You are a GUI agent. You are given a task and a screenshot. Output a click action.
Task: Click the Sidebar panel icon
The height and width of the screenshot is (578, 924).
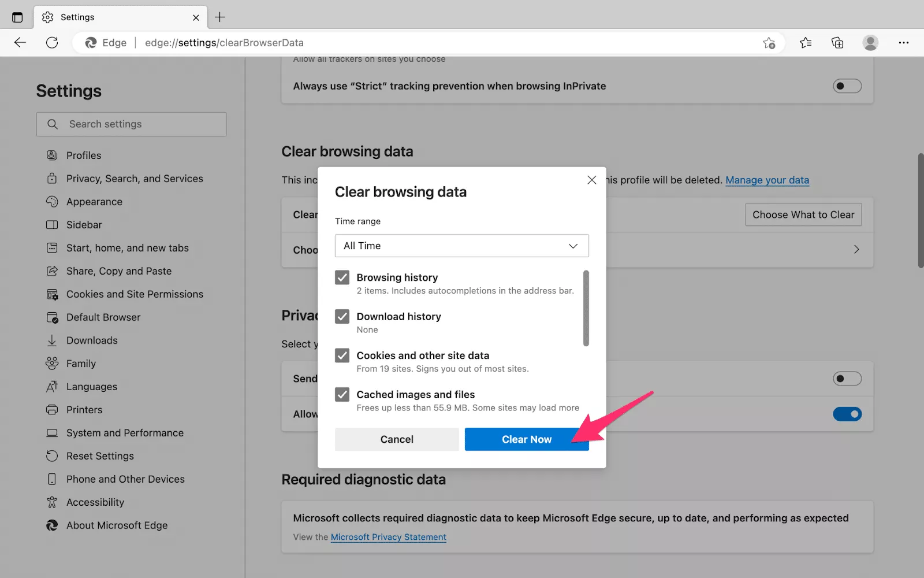point(52,224)
